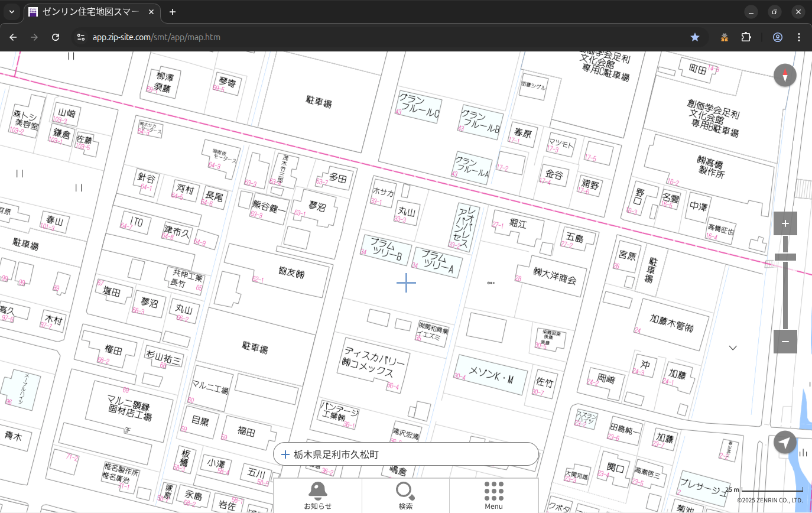This screenshot has height=513, width=812.
Task: Click the zoom level slider handle
Action: point(785,257)
